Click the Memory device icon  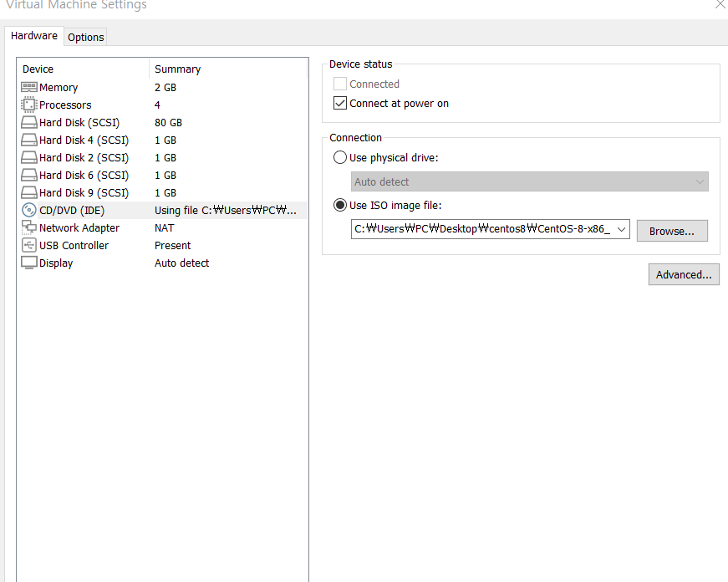pos(28,87)
